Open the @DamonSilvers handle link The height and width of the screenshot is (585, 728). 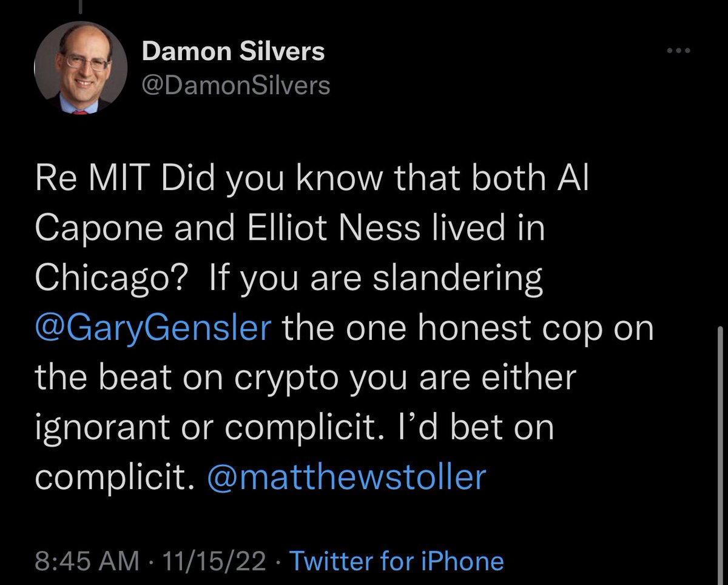tap(235, 86)
